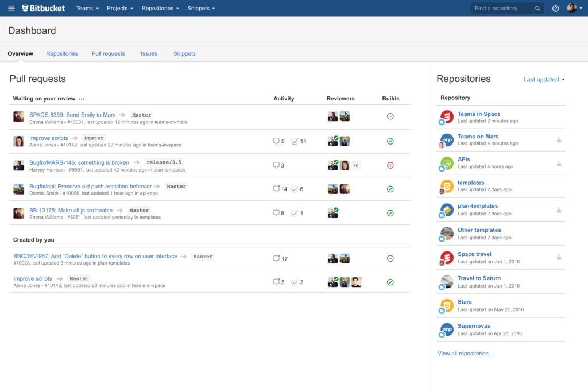The height and width of the screenshot is (392, 588).
Task: Open the plan-templates repository
Action: pyautogui.click(x=478, y=205)
